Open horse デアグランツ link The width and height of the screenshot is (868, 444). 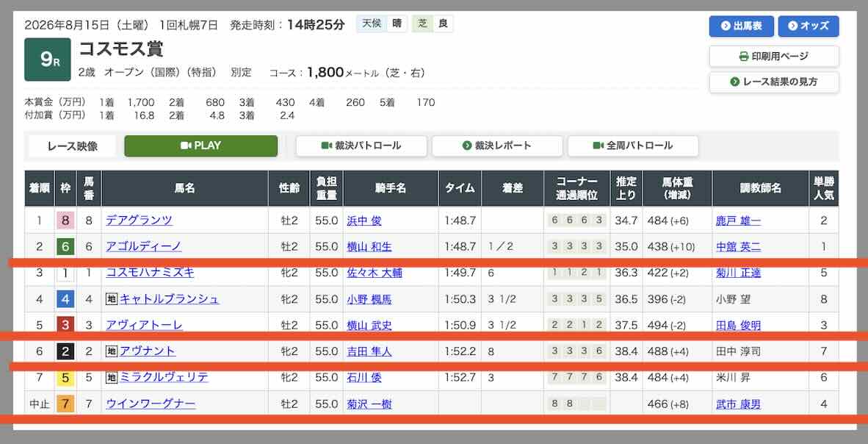tap(139, 220)
